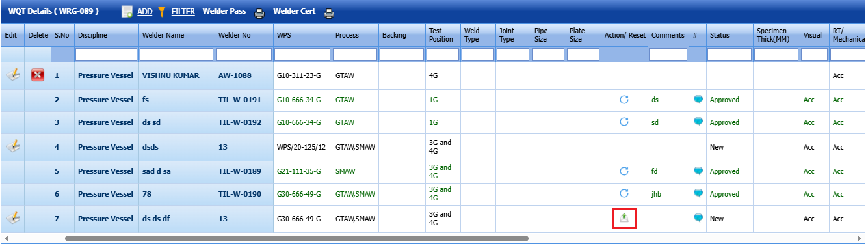Sort by Welder Name column header

coord(163,35)
